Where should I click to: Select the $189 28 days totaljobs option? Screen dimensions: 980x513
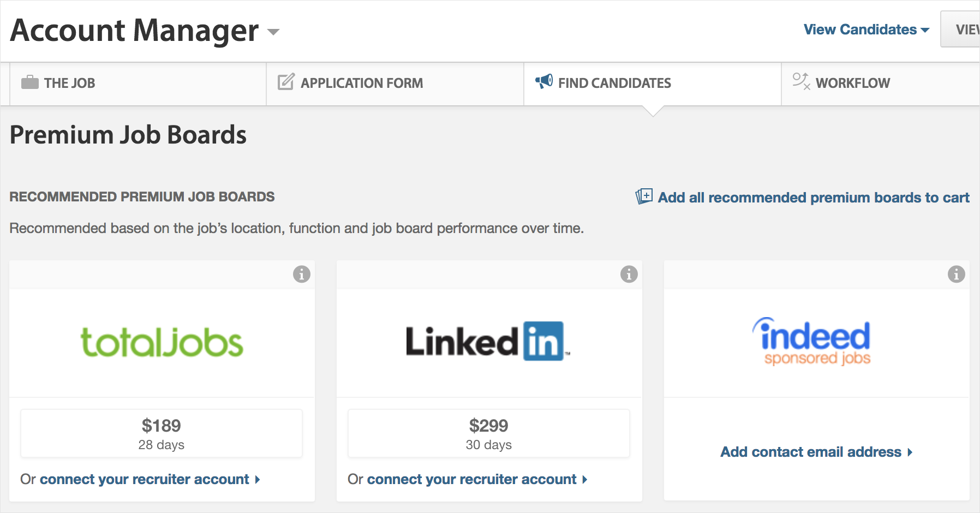coord(162,433)
